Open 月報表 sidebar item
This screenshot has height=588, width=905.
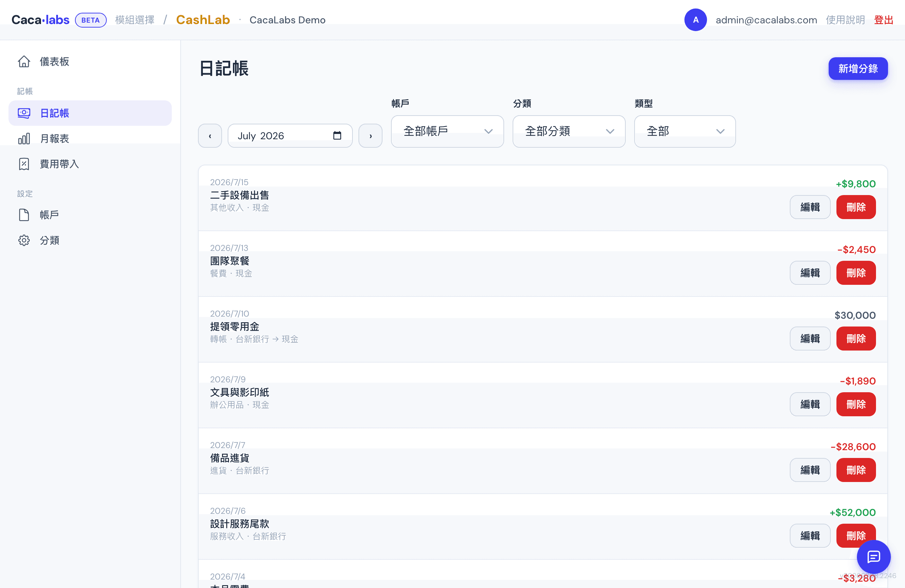[x=90, y=139]
